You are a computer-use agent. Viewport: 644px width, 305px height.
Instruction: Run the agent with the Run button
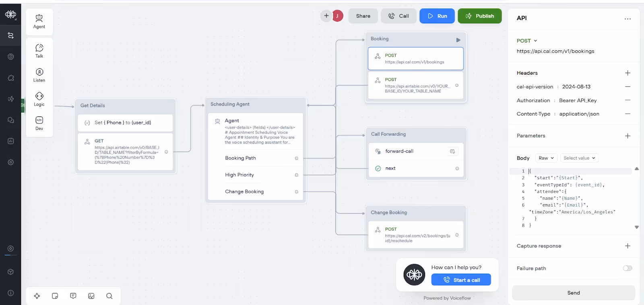(x=437, y=16)
